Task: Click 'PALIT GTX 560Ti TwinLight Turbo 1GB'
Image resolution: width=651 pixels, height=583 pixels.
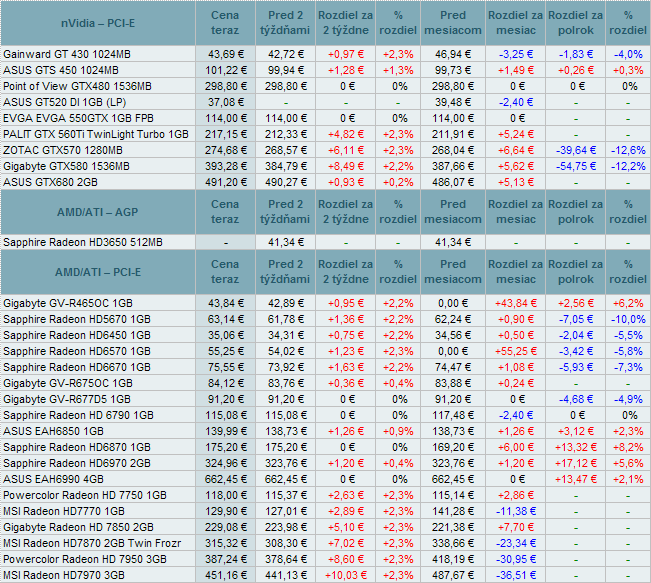Action: pos(96,134)
